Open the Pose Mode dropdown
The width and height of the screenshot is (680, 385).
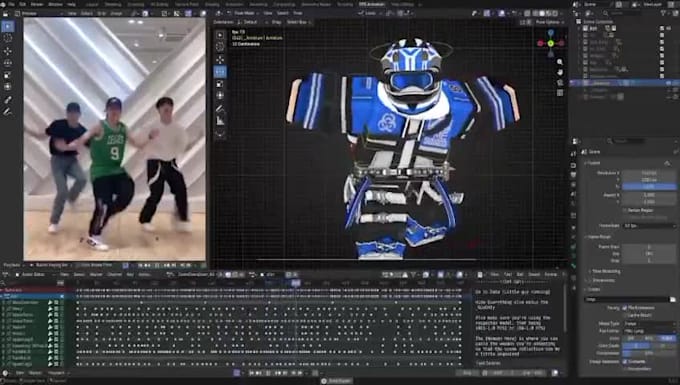point(244,13)
